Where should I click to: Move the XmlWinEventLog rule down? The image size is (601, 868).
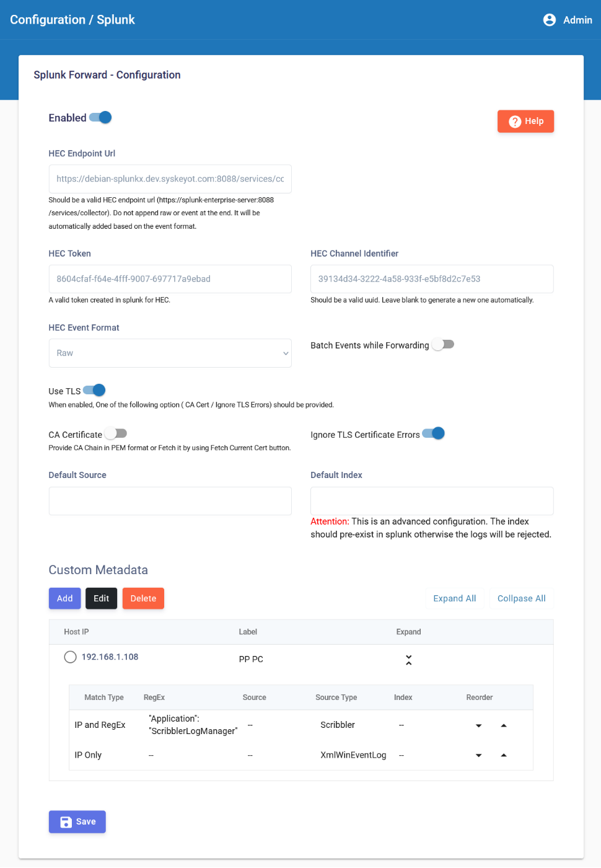(x=478, y=755)
